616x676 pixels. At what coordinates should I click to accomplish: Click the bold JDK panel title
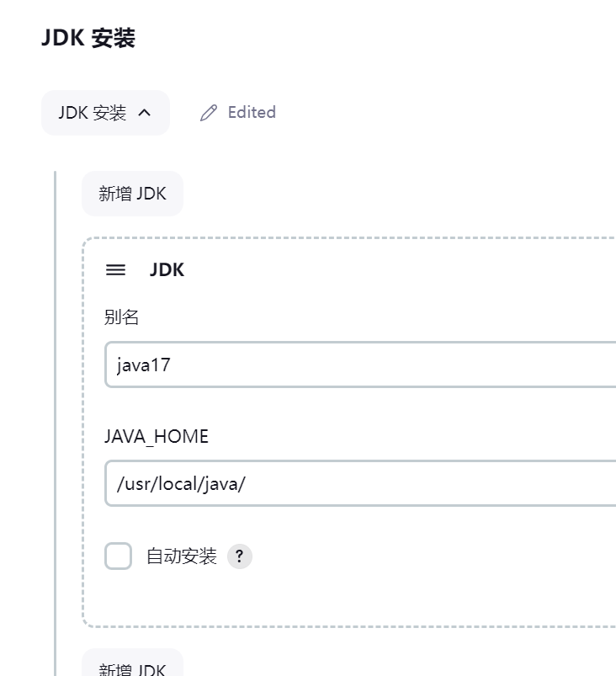[x=167, y=270]
